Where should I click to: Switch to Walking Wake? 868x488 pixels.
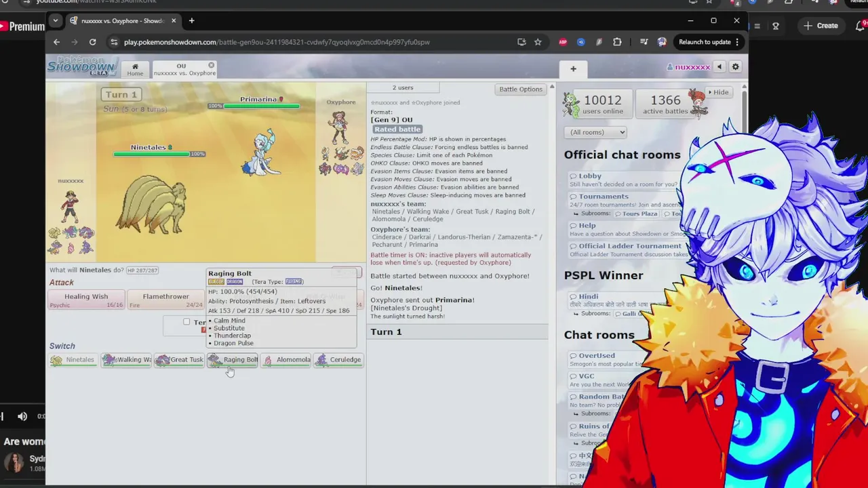click(x=127, y=360)
